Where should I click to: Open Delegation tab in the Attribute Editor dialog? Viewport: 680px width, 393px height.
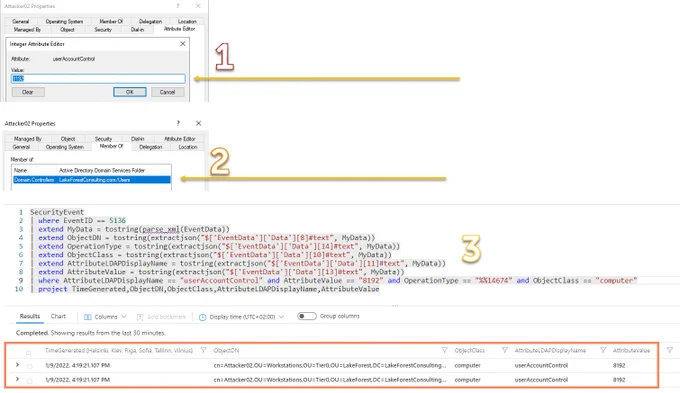(150, 21)
